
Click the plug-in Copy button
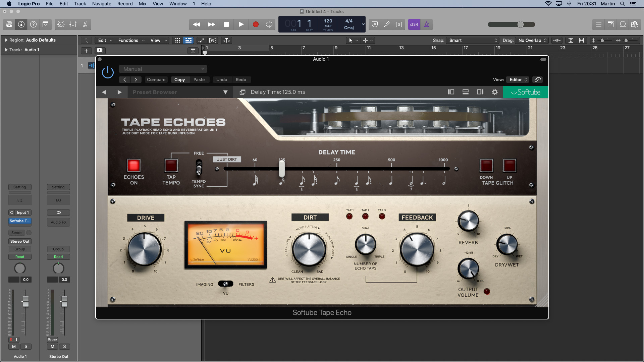tap(179, 80)
